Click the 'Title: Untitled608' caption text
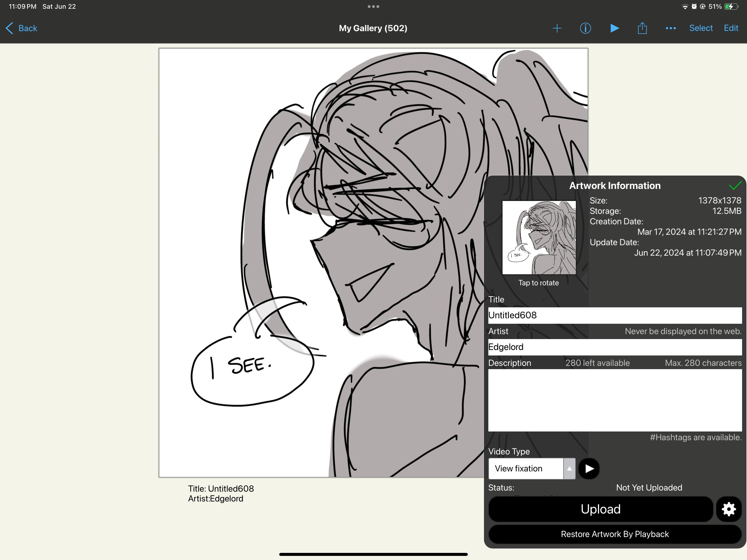 coord(221,488)
